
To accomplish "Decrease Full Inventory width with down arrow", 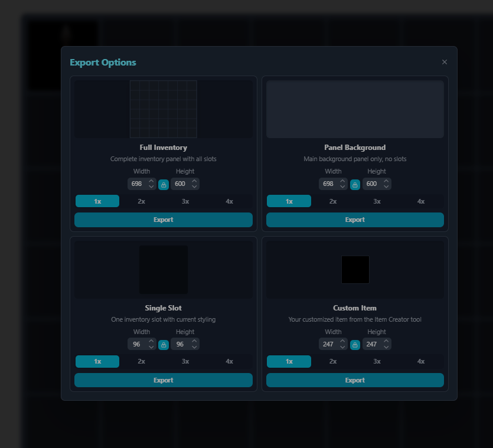I will coord(151,187).
